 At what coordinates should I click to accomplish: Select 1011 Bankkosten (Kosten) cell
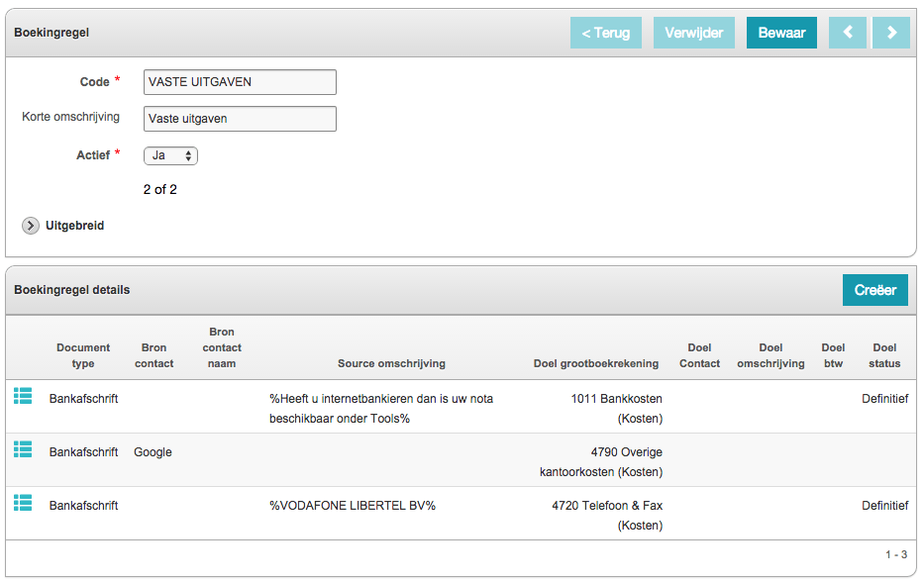click(616, 409)
